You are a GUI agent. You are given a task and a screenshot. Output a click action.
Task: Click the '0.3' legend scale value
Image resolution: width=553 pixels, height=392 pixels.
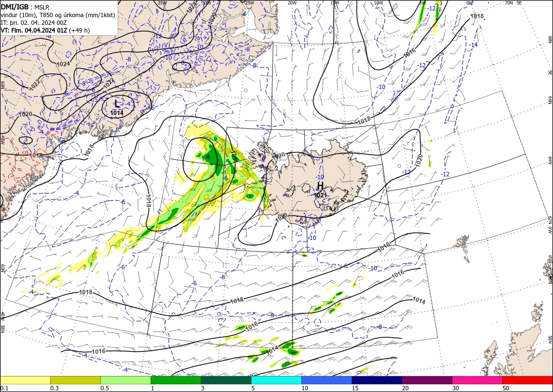point(54,388)
